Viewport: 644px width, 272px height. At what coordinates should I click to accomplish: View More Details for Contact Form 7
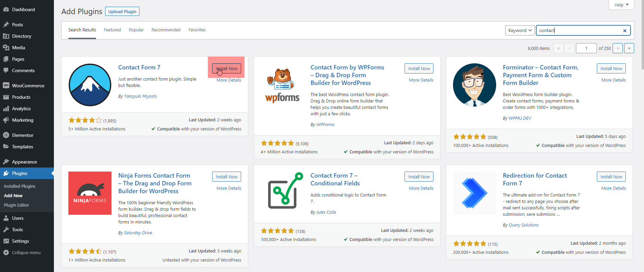pos(229,80)
